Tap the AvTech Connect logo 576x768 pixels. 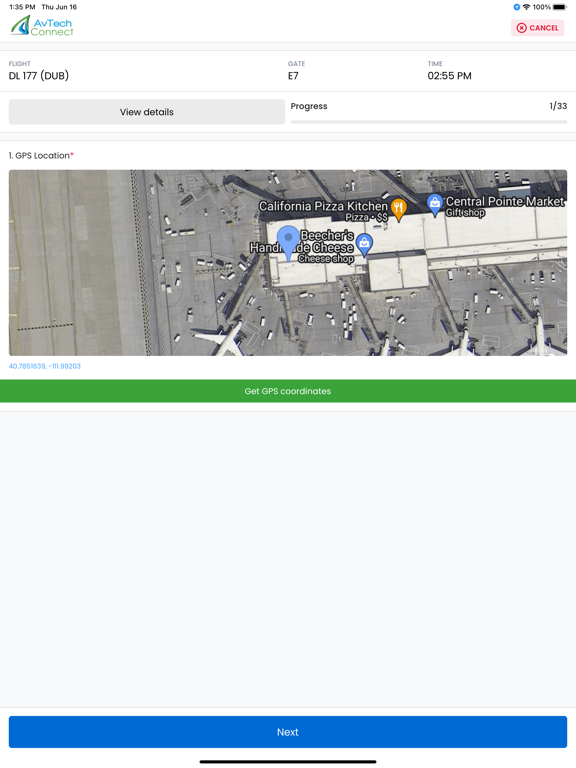coord(42,26)
